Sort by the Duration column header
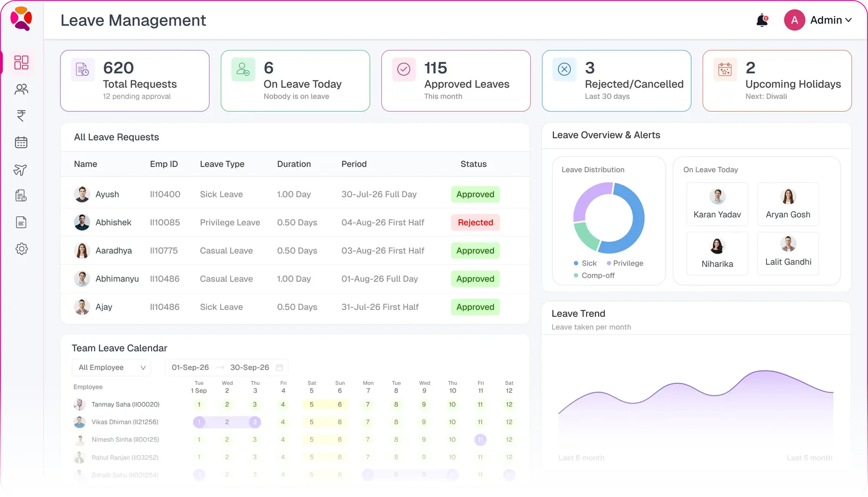Screen dimensions: 868x497 294,164
